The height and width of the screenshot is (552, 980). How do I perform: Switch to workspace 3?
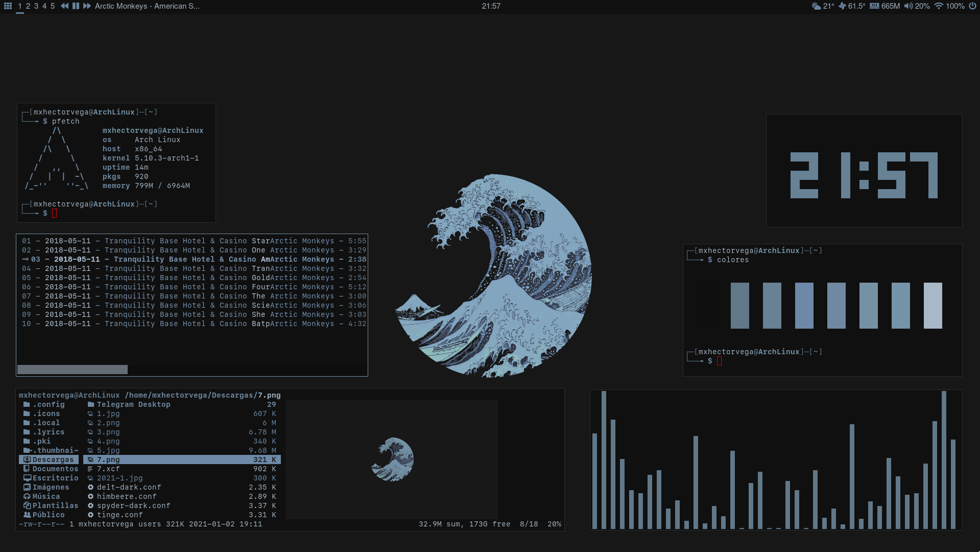click(x=36, y=6)
